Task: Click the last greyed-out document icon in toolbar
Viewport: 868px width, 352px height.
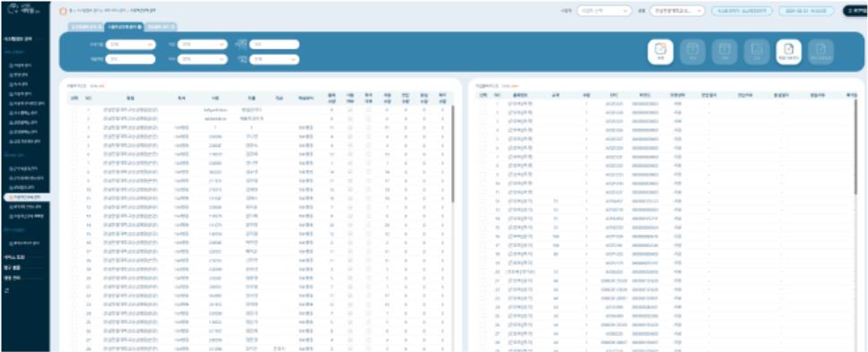Action: click(820, 52)
